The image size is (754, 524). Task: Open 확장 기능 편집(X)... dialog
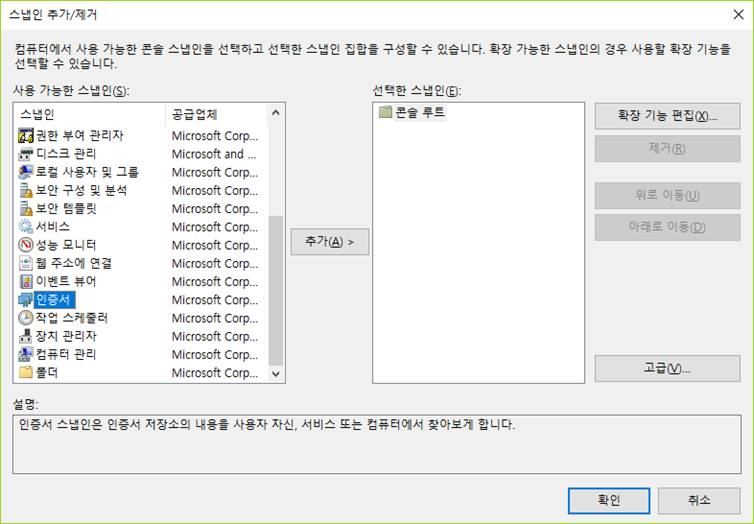pyautogui.click(x=667, y=116)
